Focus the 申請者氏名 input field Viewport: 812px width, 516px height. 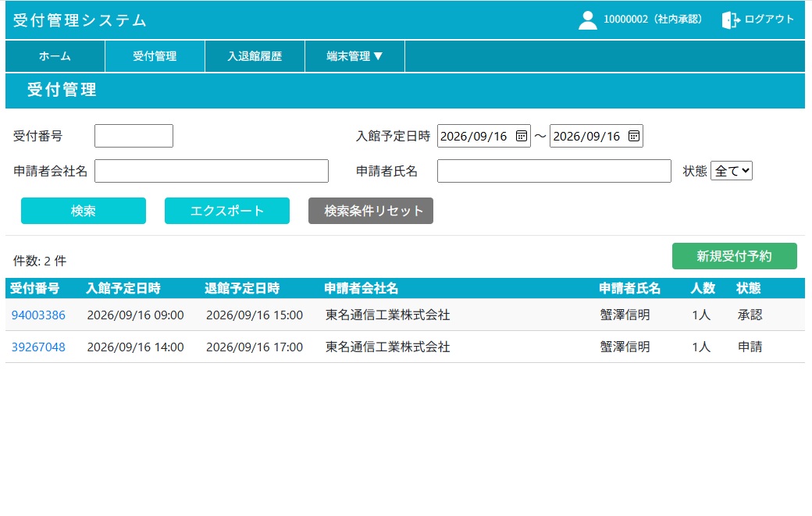click(x=554, y=171)
